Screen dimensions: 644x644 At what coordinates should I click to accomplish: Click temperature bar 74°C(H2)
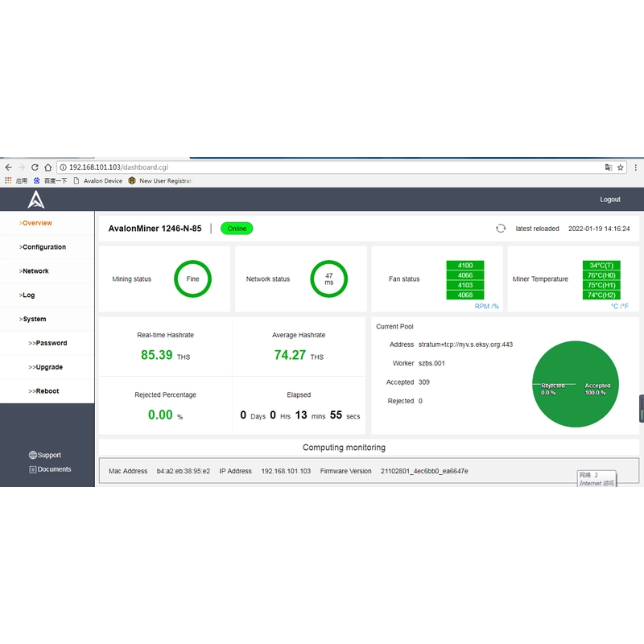(x=601, y=295)
